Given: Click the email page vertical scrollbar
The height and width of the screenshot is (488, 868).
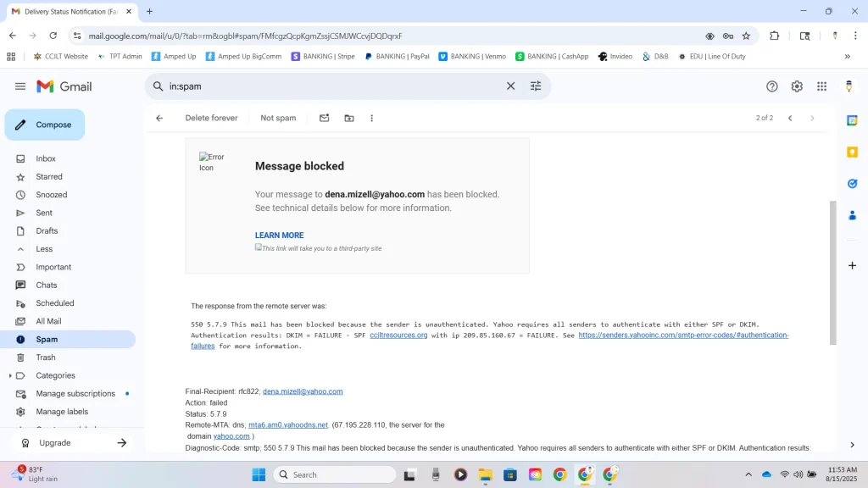Looking at the screenshot, I should [x=832, y=271].
